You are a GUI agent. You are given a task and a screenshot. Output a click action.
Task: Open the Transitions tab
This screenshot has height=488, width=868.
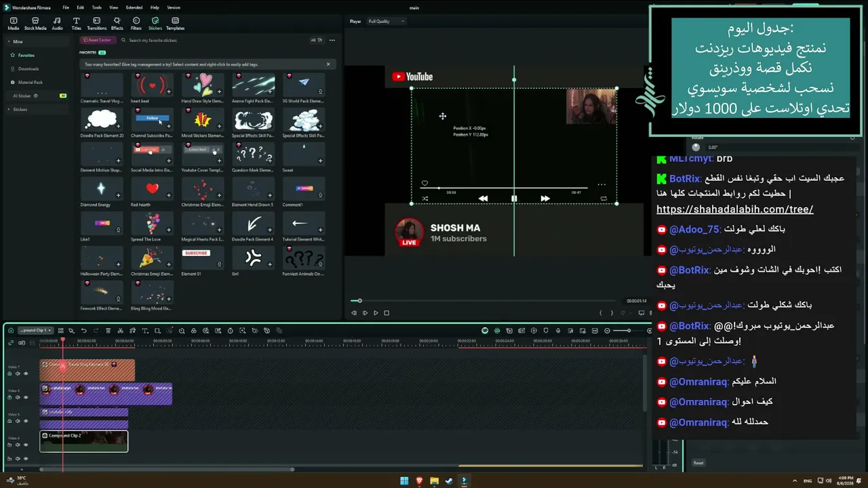click(96, 24)
